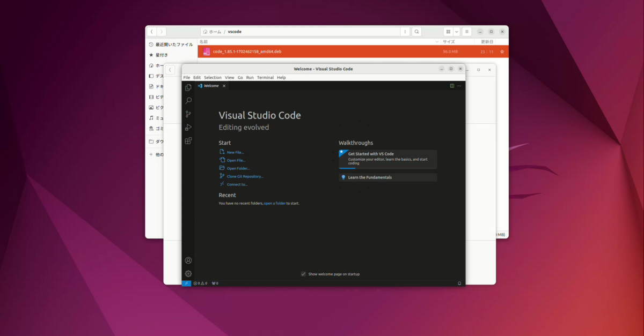Open the View menu

tap(230, 78)
